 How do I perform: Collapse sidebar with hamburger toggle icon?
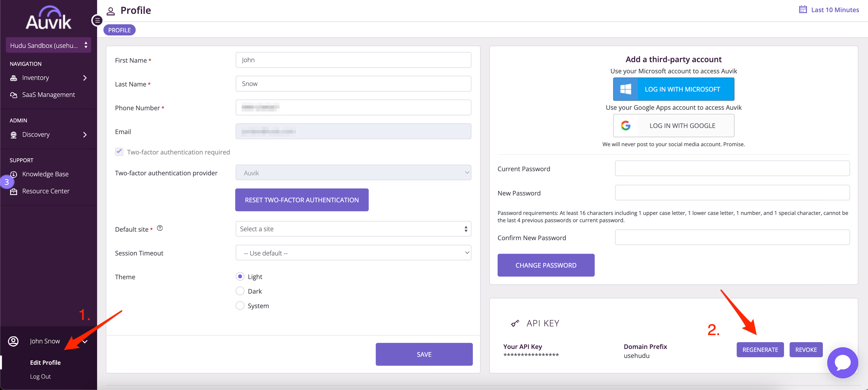point(97,21)
